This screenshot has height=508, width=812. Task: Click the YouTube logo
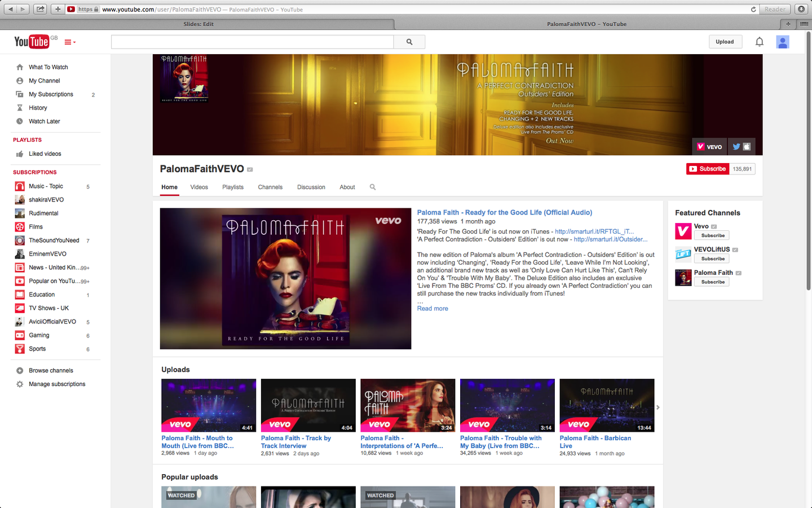32,42
